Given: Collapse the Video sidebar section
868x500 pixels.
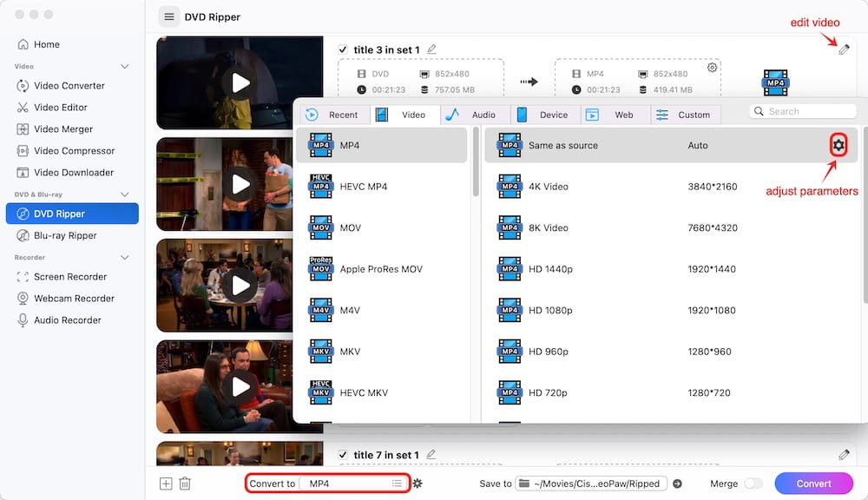Looking at the screenshot, I should [124, 67].
